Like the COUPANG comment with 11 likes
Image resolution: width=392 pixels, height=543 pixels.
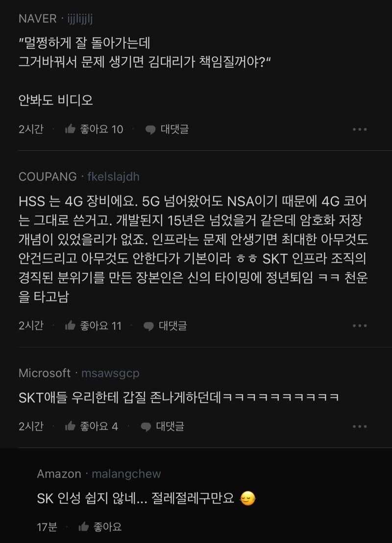(x=70, y=325)
